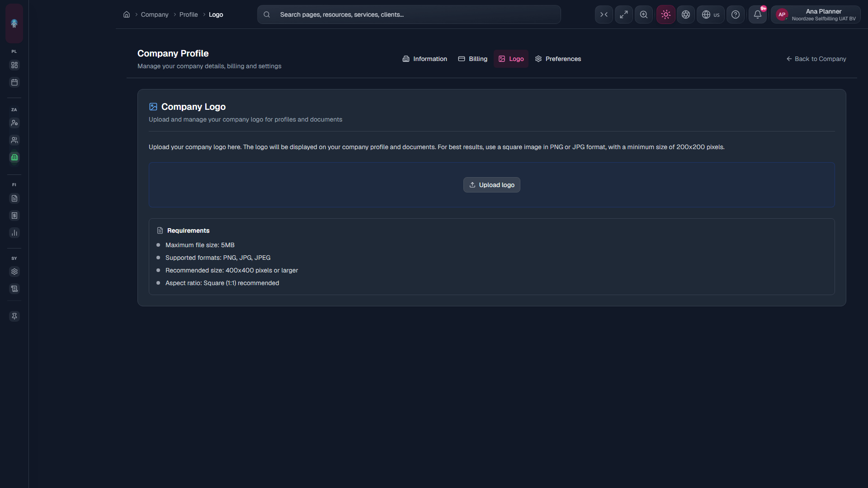Go to home via breadcrumb house icon

click(127, 14)
